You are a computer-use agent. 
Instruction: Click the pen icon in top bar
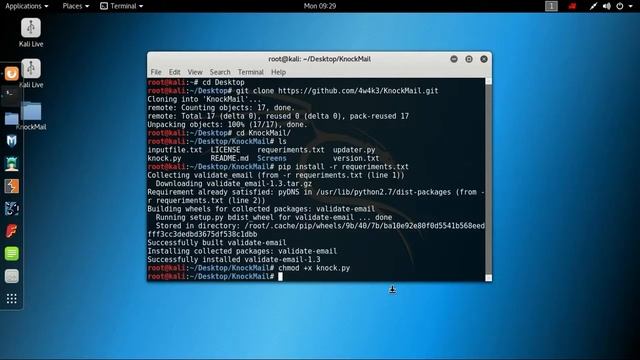593,6
